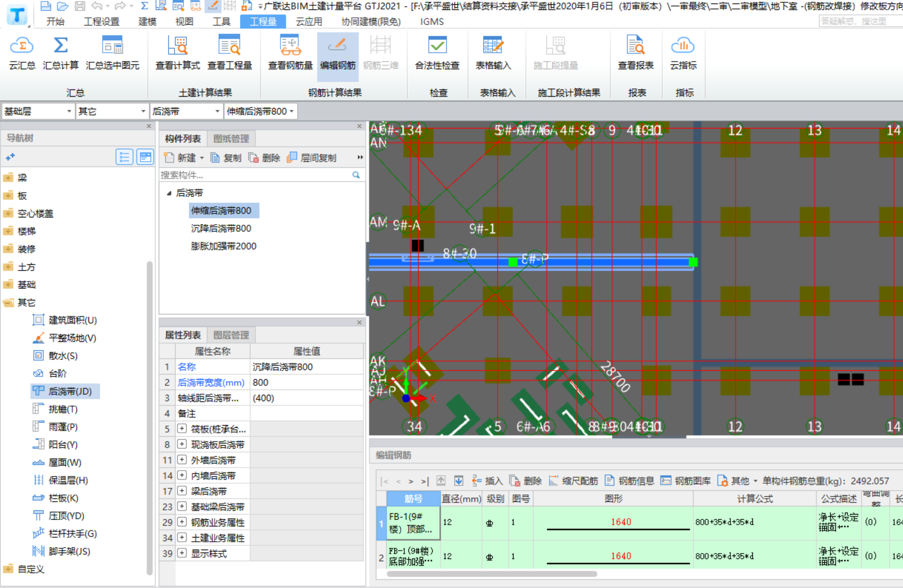Open 表格输入 table input tool
The image size is (903, 588).
tap(493, 53)
